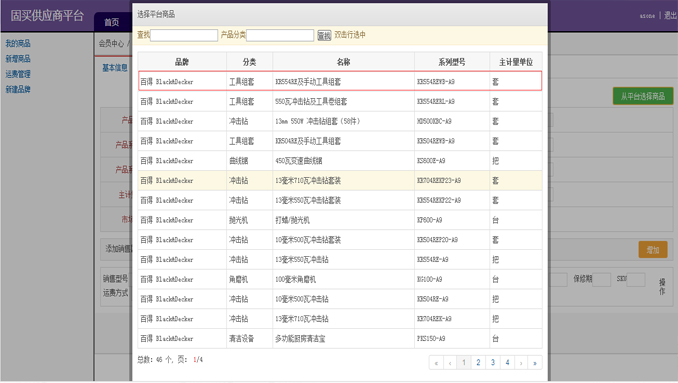
Task: Select row 打蜡/抛光机
Action: 340,220
